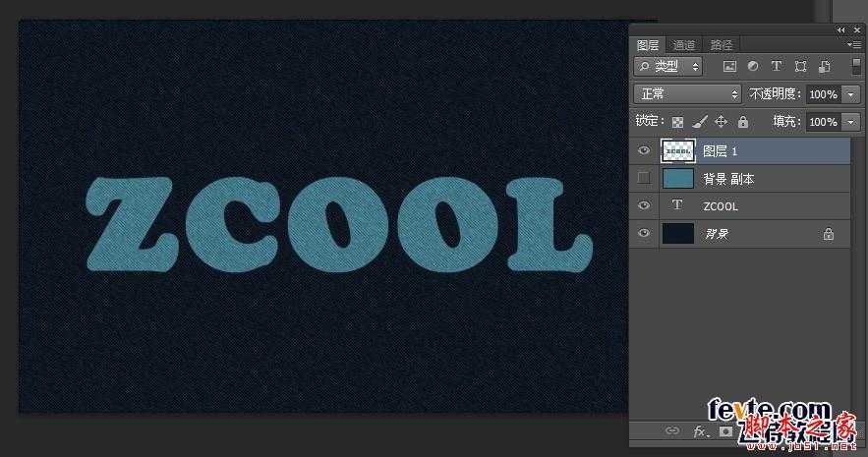The height and width of the screenshot is (457, 868).
Task: Add a layer mask icon
Action: click(x=725, y=431)
